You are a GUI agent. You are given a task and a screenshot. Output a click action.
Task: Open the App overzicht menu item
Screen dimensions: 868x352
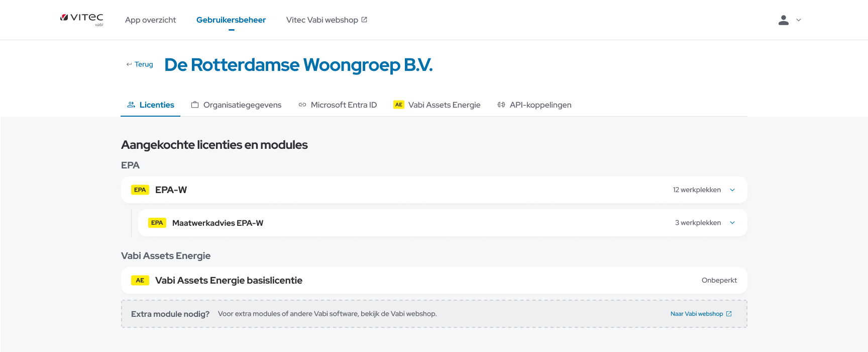coord(150,20)
